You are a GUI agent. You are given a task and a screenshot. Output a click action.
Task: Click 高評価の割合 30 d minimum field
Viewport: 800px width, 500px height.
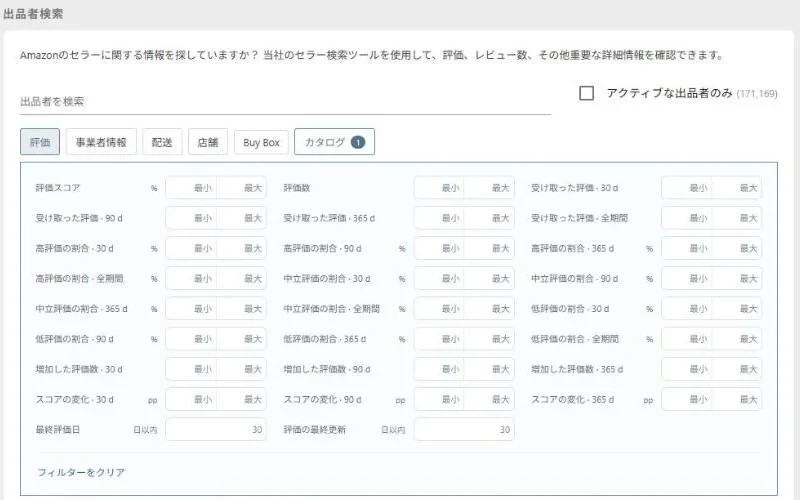pos(191,248)
